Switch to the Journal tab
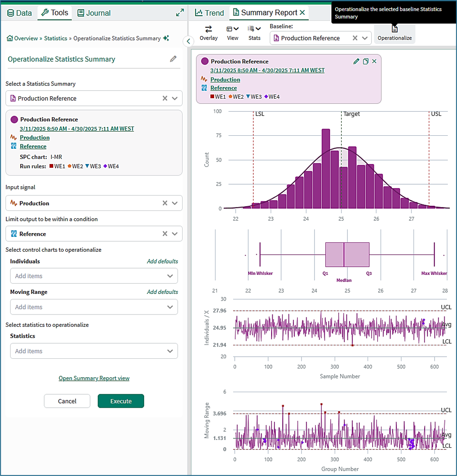Screen dimensions: 457x476 click(x=94, y=13)
